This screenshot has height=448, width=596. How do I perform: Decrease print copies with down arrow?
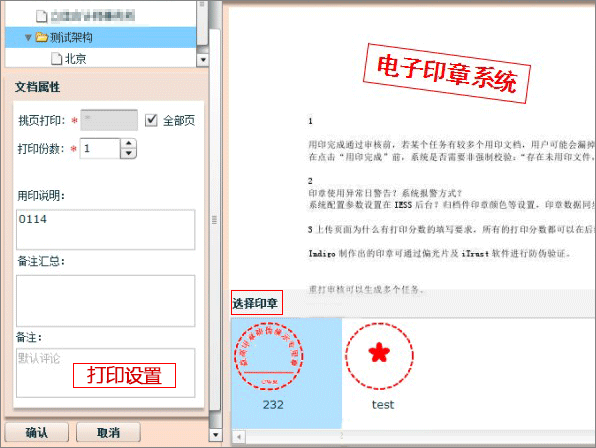pos(128,154)
